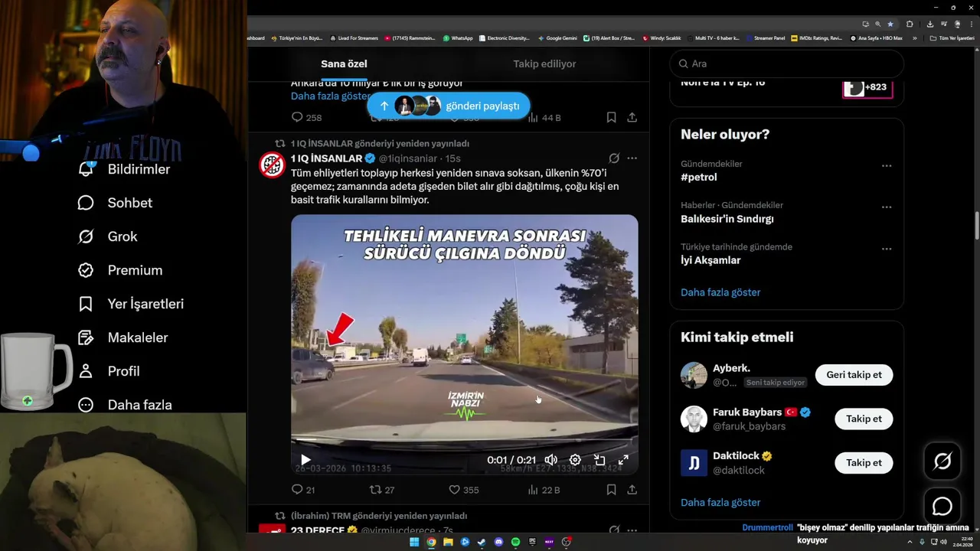This screenshot has height=551, width=980.
Task: Open Makaleler icon in sidebar
Action: (86, 337)
